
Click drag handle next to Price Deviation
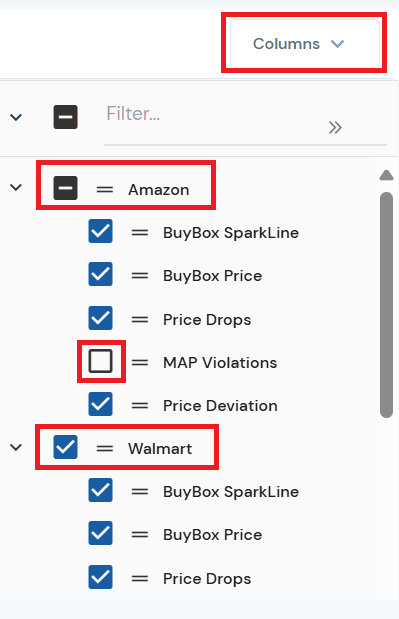[x=140, y=405]
